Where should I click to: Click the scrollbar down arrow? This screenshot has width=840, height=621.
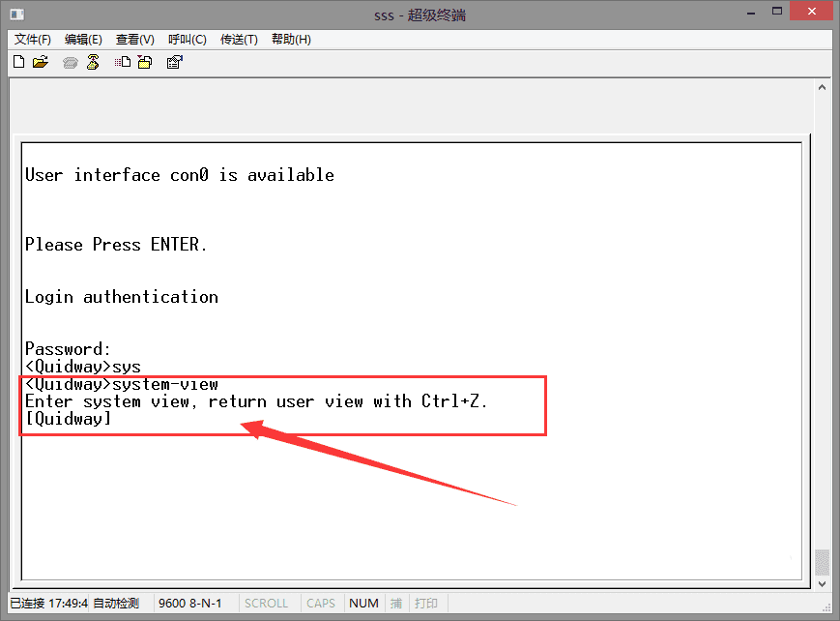(822, 583)
